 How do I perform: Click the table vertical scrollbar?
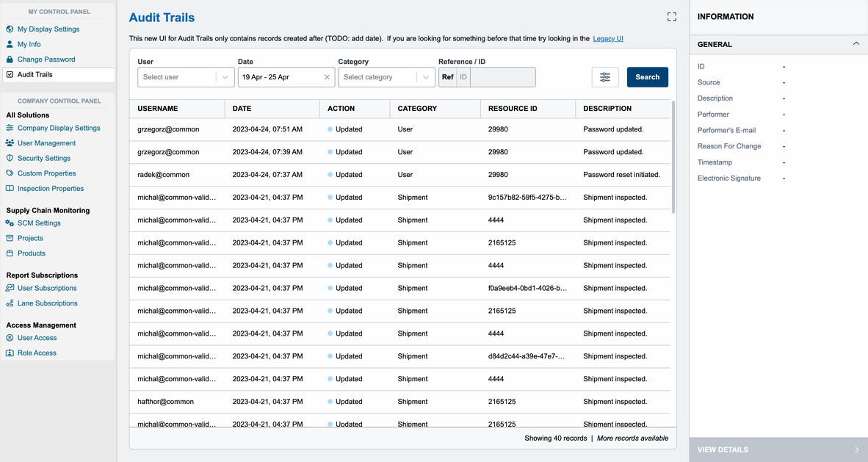tap(673, 156)
